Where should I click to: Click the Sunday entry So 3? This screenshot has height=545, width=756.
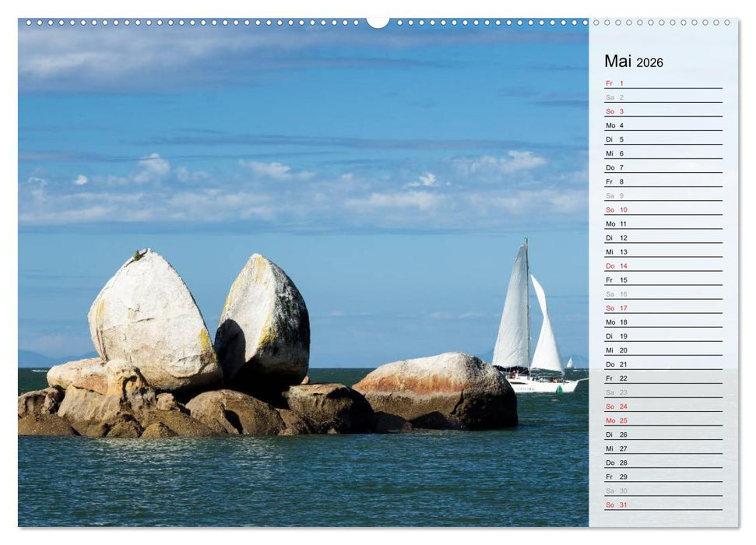pyautogui.click(x=615, y=111)
